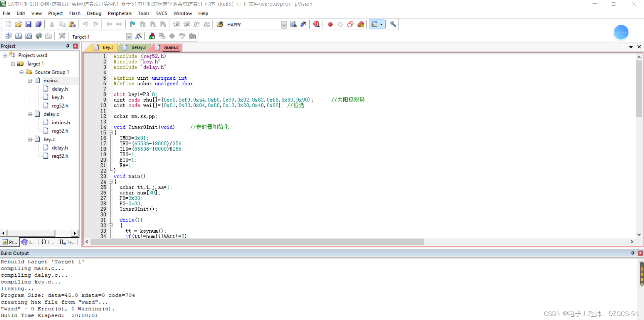
Task: Open the window layout dropdown arrow
Action: coord(381,24)
